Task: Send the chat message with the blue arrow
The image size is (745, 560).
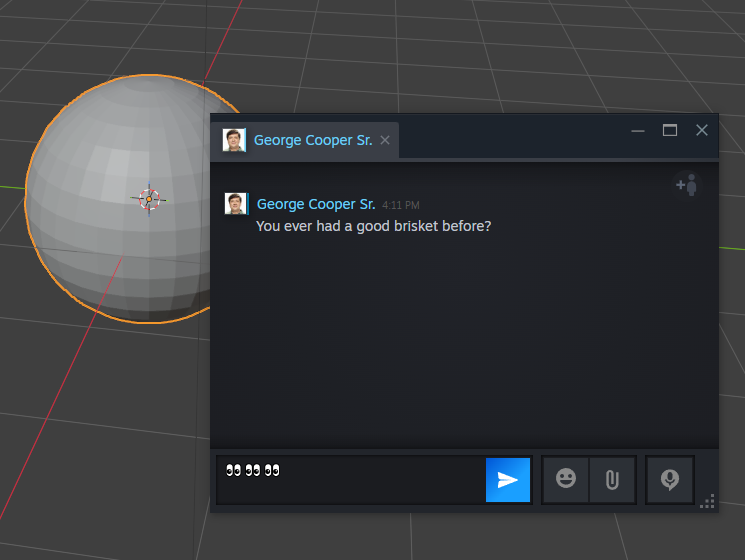Action: [507, 480]
